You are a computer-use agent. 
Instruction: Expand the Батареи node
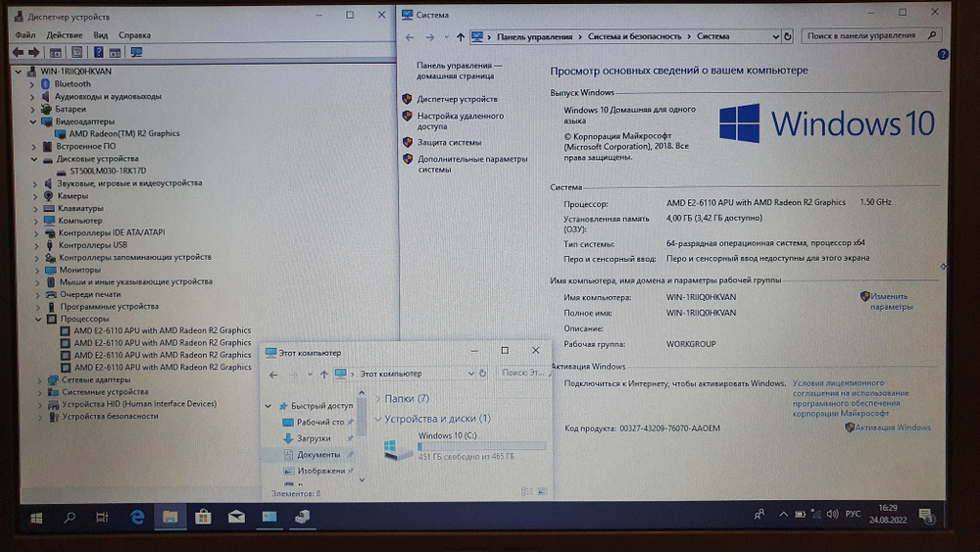click(32, 109)
